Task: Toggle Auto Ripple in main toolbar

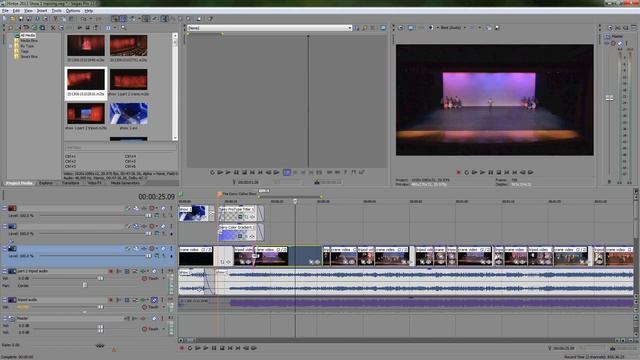Action: click(x=133, y=18)
